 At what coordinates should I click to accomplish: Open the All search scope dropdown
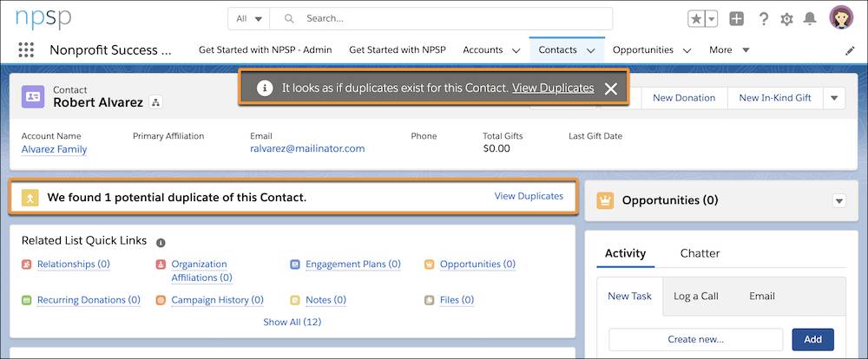tap(248, 18)
